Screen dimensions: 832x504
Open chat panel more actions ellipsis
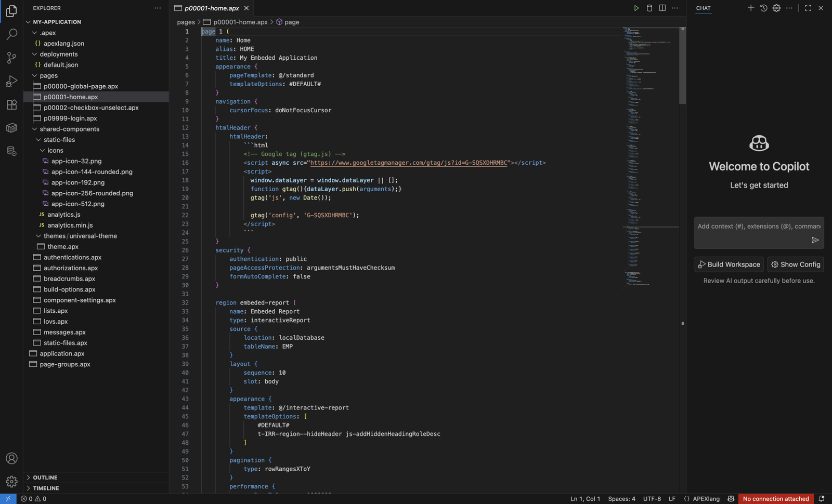click(x=789, y=8)
